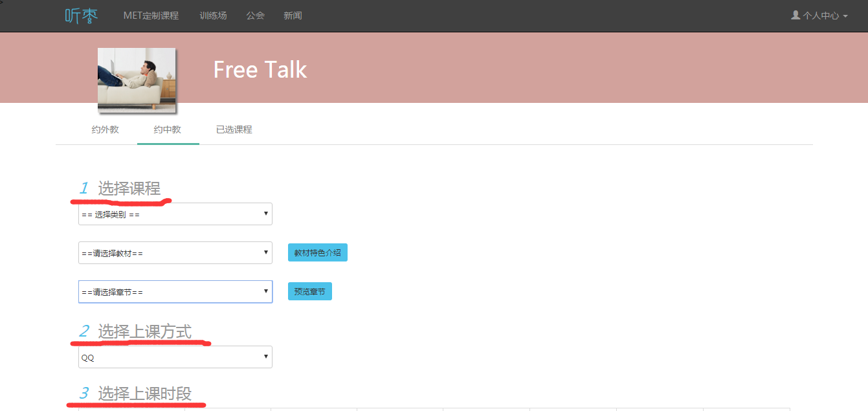Select the 约中教 tab
Screen dimensions: 868x411
point(168,129)
